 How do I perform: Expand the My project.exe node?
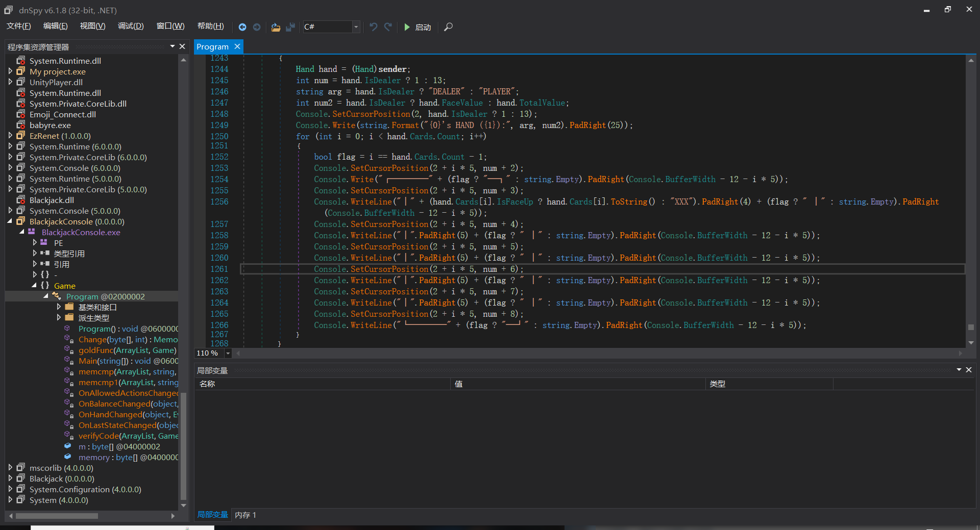pyautogui.click(x=10, y=71)
